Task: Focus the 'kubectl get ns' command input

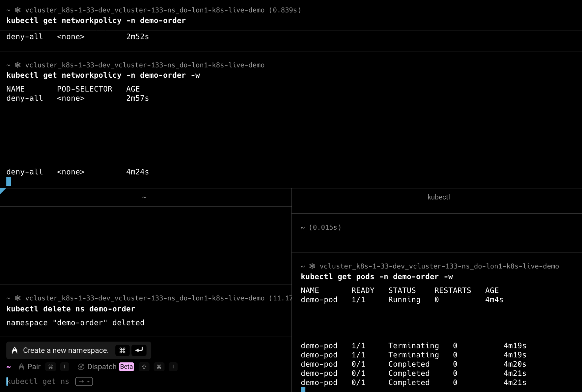Action: click(38, 381)
